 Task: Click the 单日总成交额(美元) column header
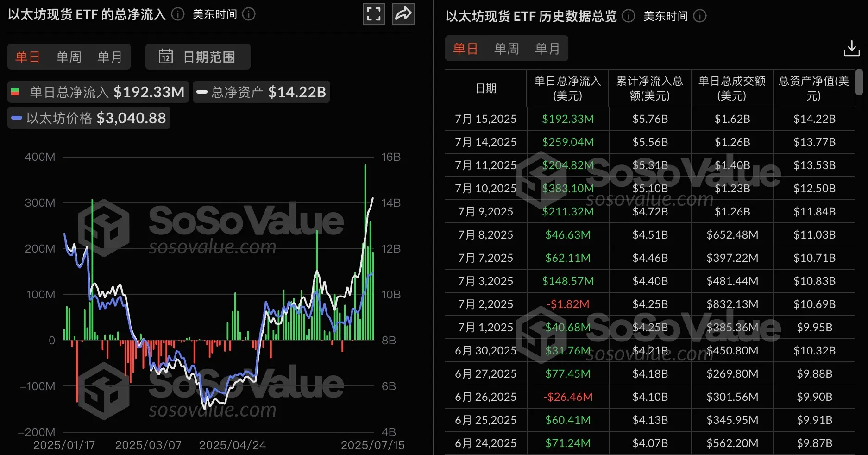pyautogui.click(x=732, y=88)
